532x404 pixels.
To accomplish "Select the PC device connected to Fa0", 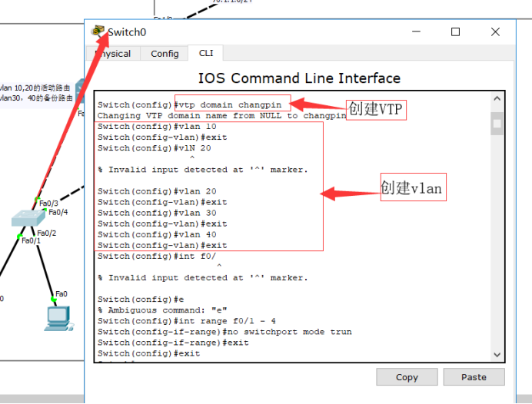I will 58,318.
